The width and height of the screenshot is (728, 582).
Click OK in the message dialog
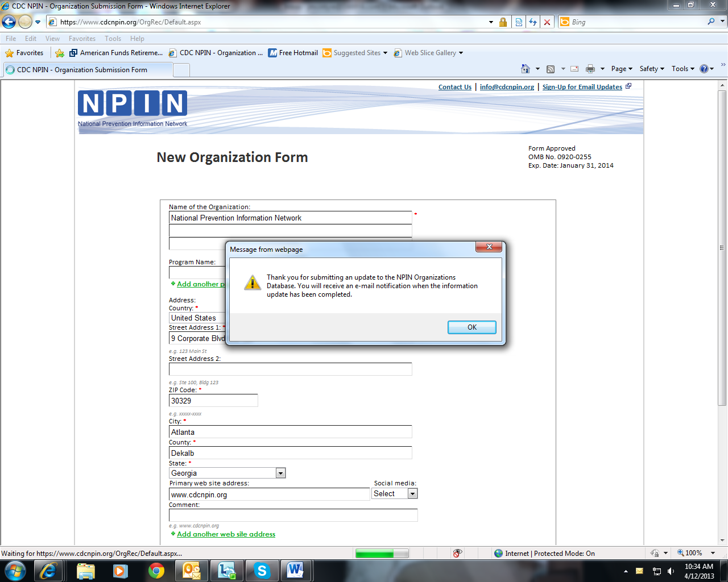472,327
